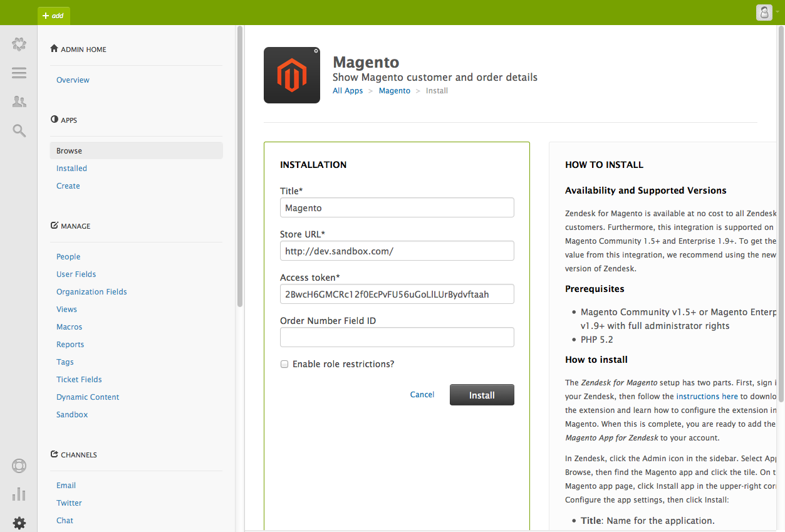Open Views management page
The width and height of the screenshot is (785, 532).
[66, 310]
